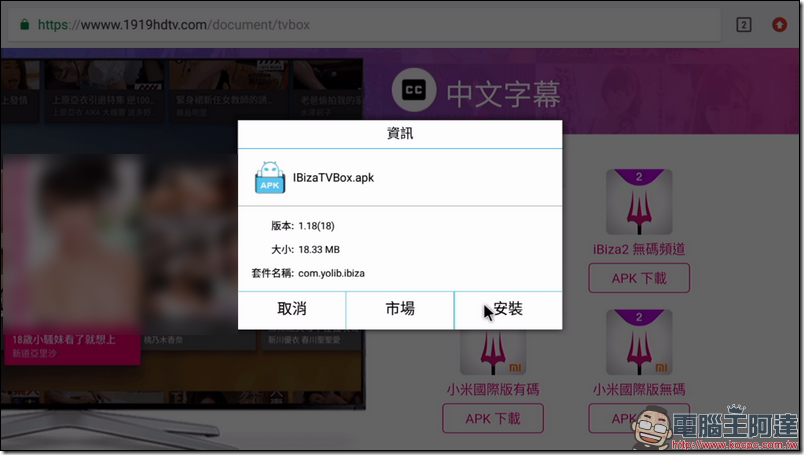Open 市場 (Market) from the dialog
The image size is (804, 455).
pos(399,309)
